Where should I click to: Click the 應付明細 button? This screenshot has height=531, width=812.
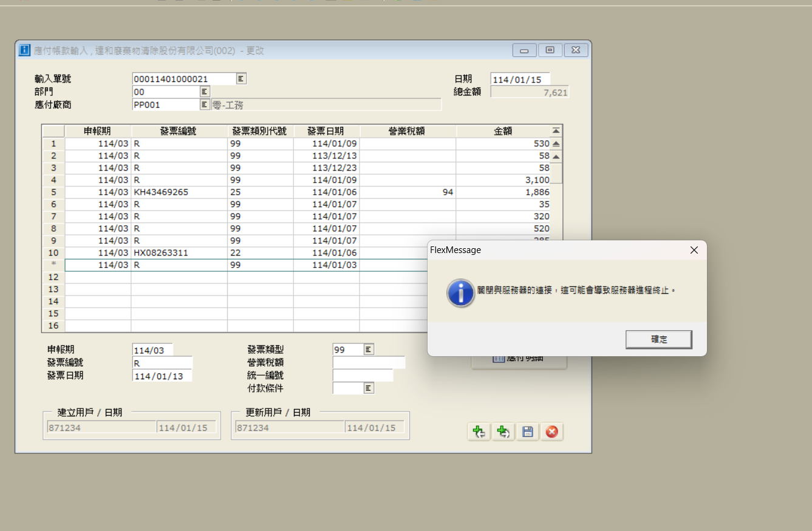[x=519, y=359]
